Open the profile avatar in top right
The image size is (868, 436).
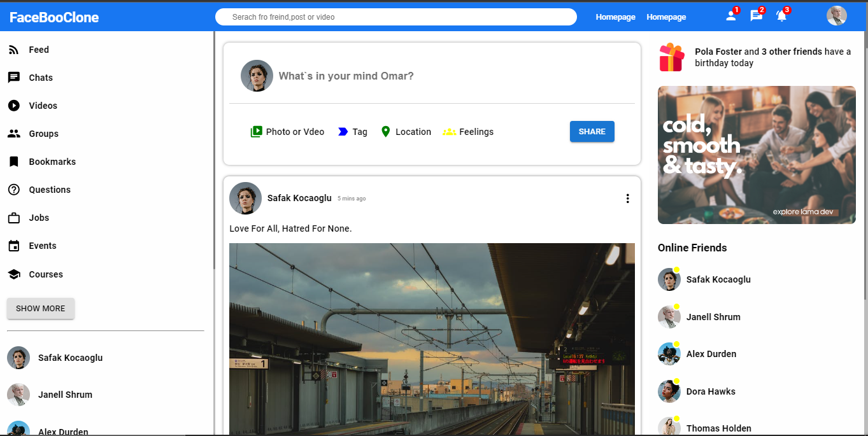click(x=836, y=16)
